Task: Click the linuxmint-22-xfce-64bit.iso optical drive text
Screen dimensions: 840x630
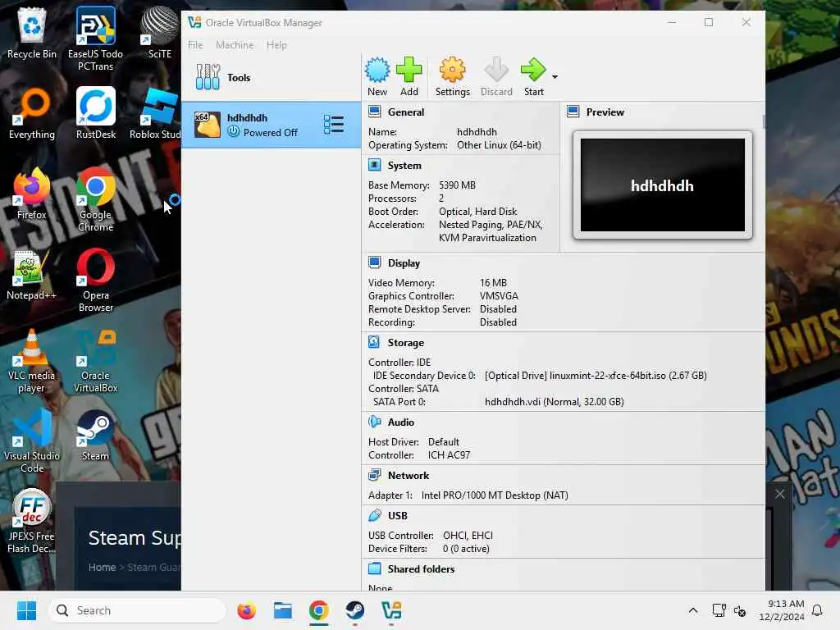Action: point(596,376)
